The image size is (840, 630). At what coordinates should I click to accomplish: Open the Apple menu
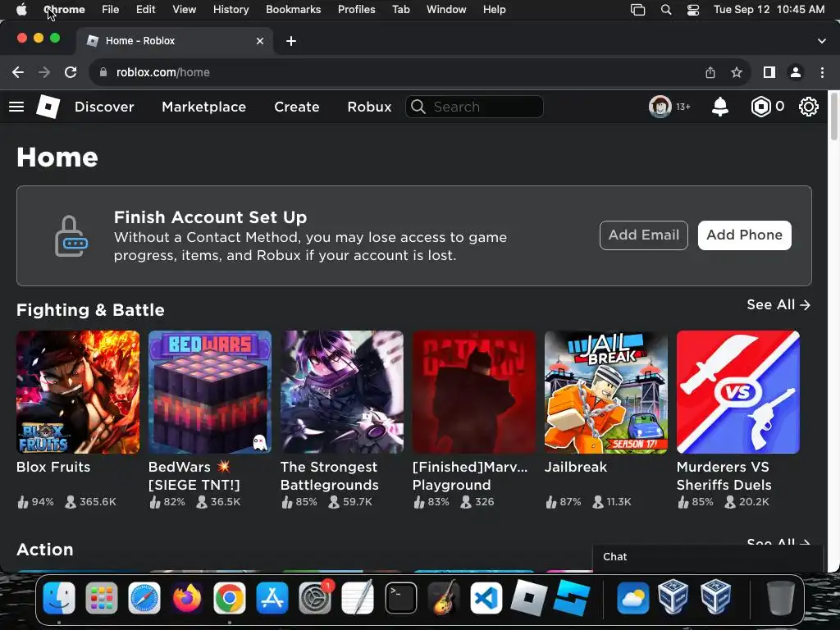21,10
